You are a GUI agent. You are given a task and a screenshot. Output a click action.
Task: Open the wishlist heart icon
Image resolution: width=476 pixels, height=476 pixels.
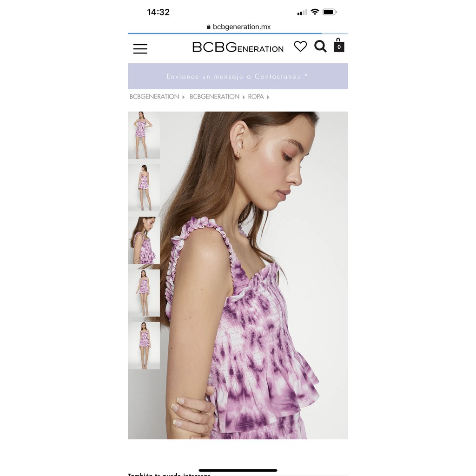click(300, 46)
